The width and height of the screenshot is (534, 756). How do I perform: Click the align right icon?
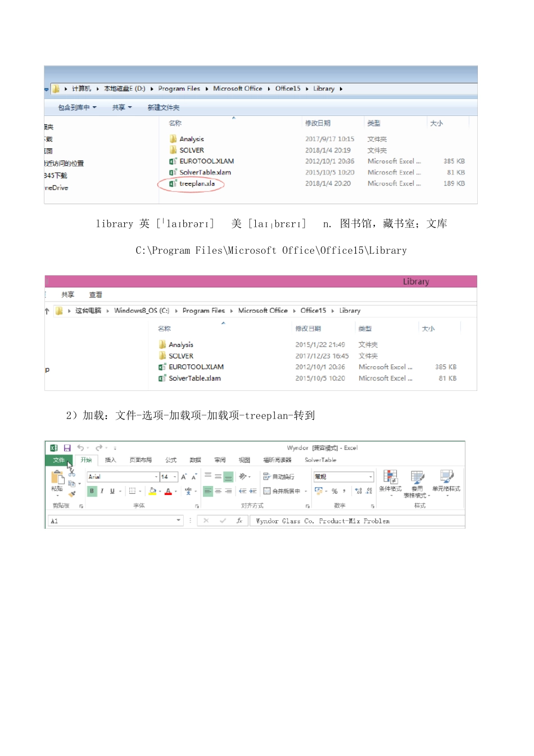[x=228, y=491]
